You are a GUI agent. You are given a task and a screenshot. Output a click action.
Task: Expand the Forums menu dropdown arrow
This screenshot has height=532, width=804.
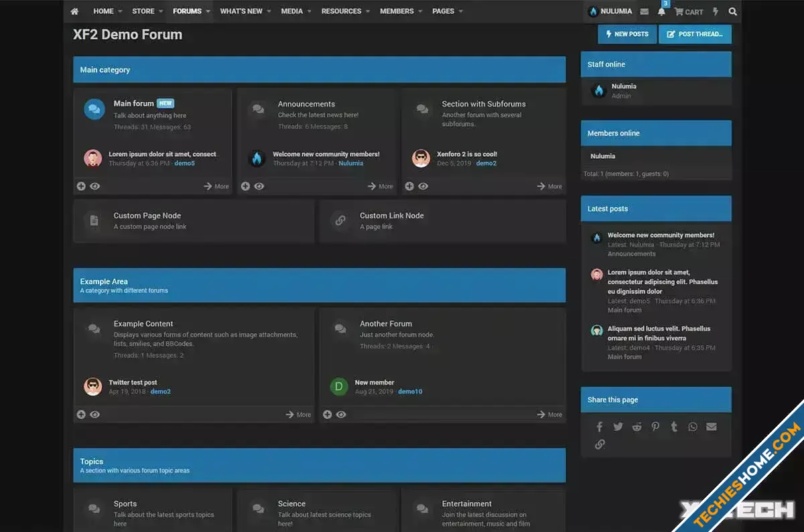click(208, 11)
